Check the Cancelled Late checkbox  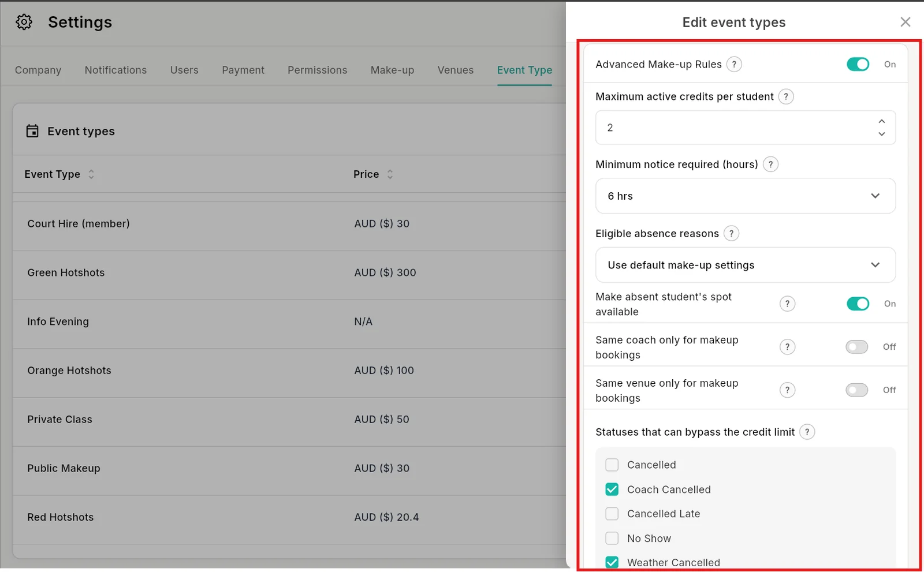pos(612,514)
